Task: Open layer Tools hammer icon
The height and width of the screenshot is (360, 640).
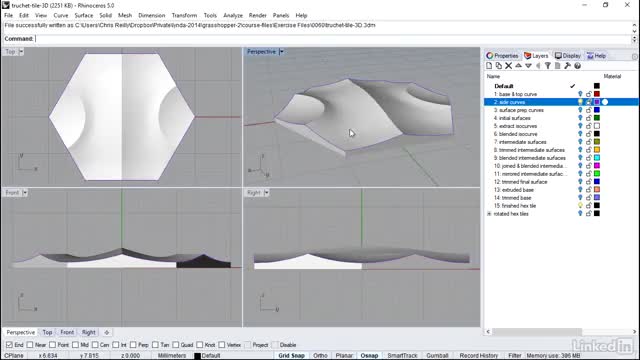Action: click(567, 66)
